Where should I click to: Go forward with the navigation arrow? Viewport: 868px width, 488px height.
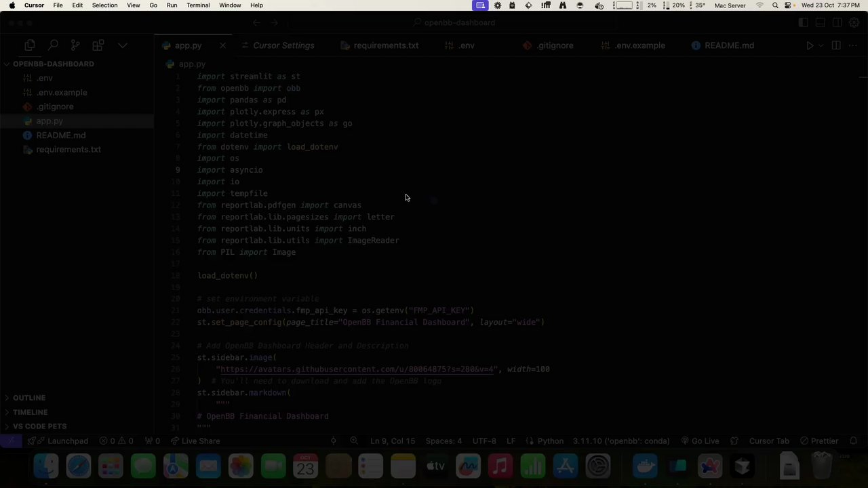274,22
